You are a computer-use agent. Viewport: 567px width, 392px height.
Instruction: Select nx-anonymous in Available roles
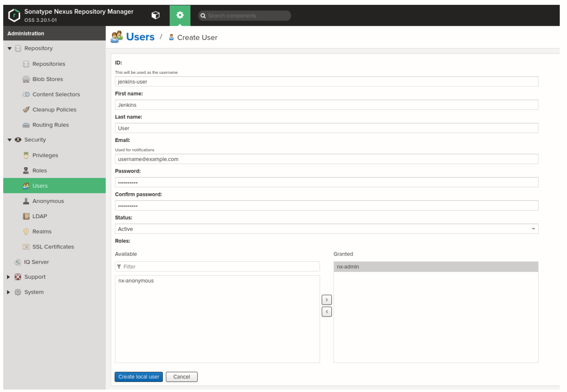click(x=136, y=281)
